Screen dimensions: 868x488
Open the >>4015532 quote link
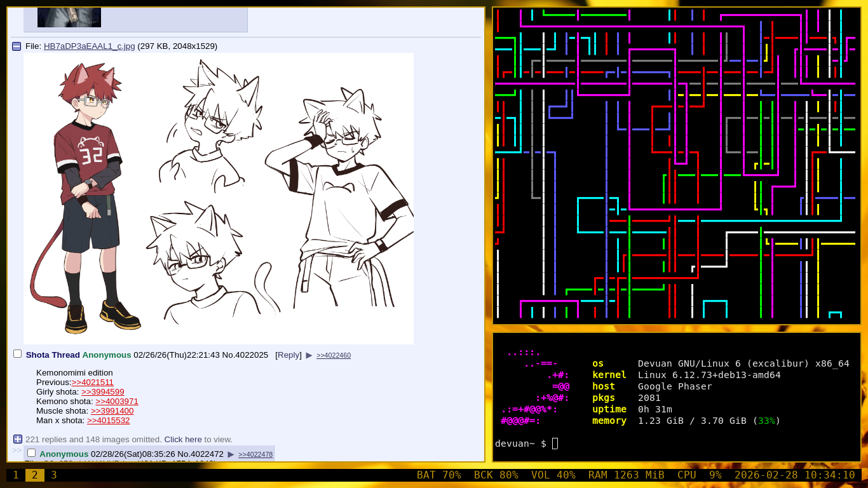[109, 421]
